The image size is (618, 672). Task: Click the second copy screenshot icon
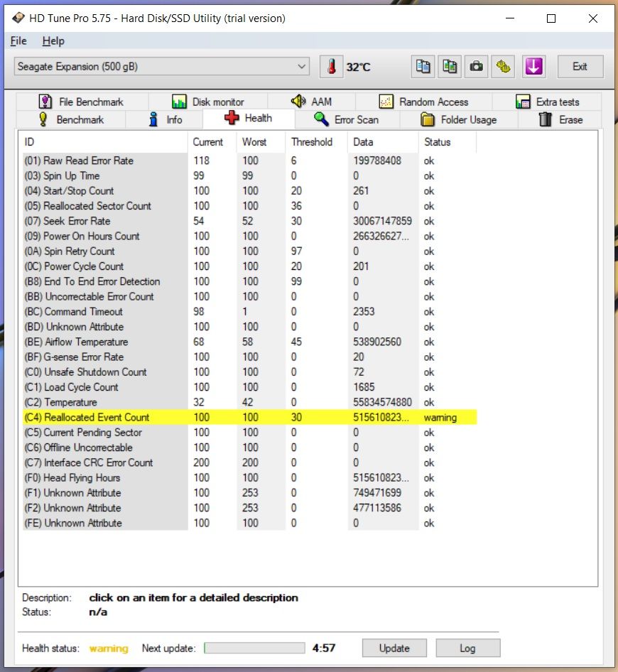pos(449,67)
